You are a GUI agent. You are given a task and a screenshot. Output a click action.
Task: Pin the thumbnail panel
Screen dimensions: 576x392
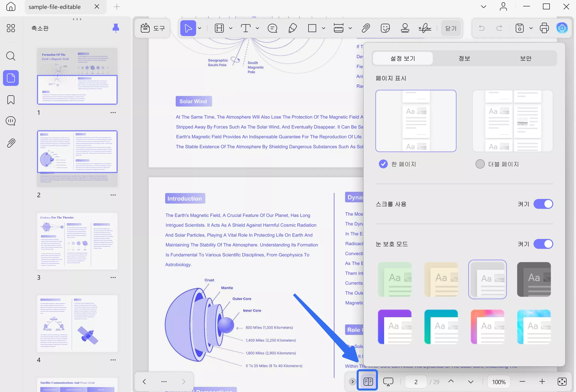pos(116,28)
